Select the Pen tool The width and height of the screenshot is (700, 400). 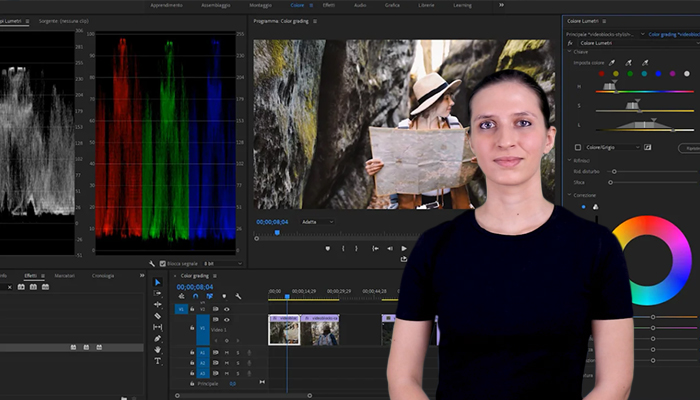tap(157, 338)
